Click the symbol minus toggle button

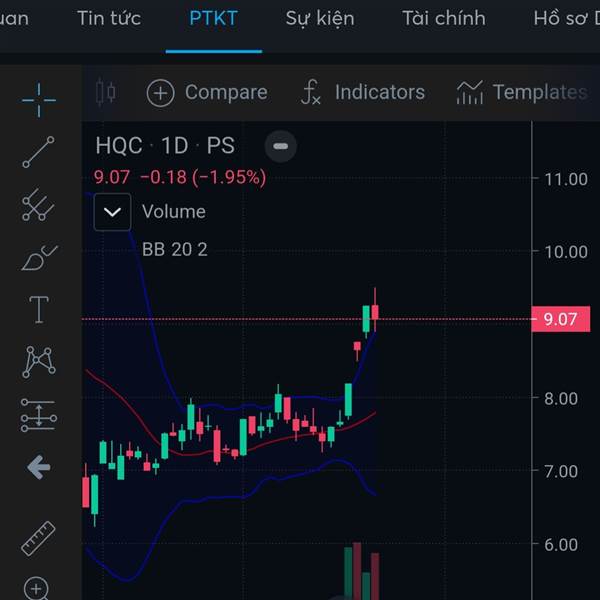coord(280,146)
